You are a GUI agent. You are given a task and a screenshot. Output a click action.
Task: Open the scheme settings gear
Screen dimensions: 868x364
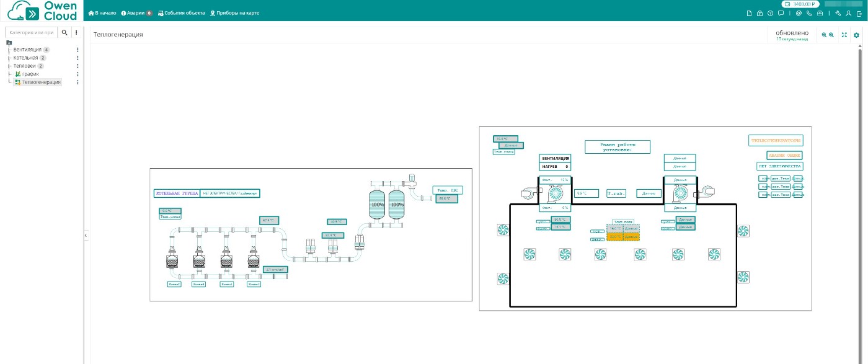[x=856, y=35]
